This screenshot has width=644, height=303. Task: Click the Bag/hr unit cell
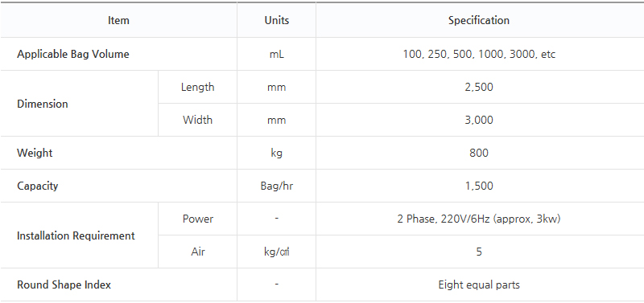pos(276,186)
